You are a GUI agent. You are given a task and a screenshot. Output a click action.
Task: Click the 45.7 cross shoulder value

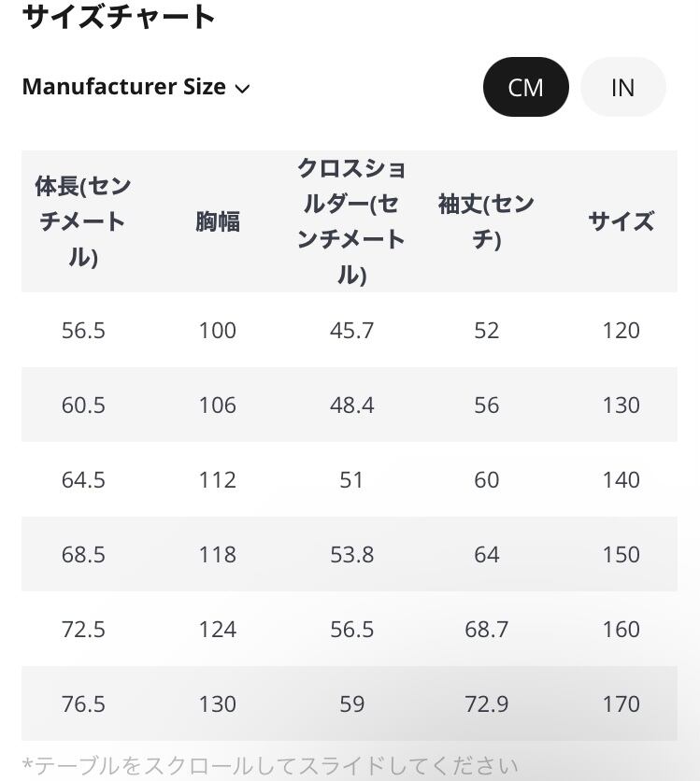(351, 330)
